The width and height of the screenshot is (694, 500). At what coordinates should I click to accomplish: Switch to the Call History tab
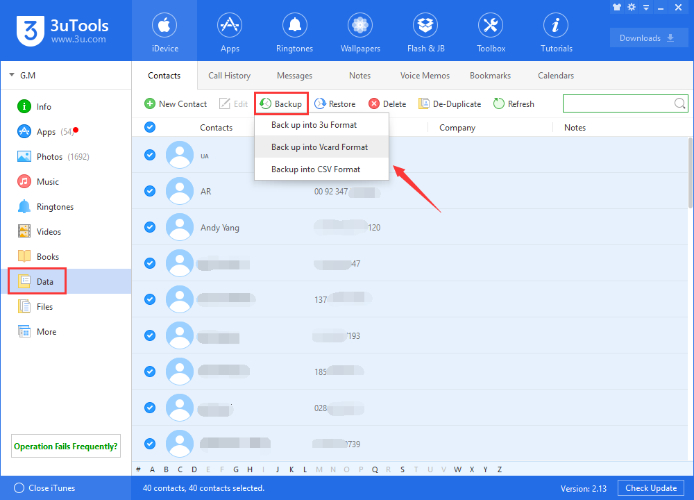coord(229,76)
